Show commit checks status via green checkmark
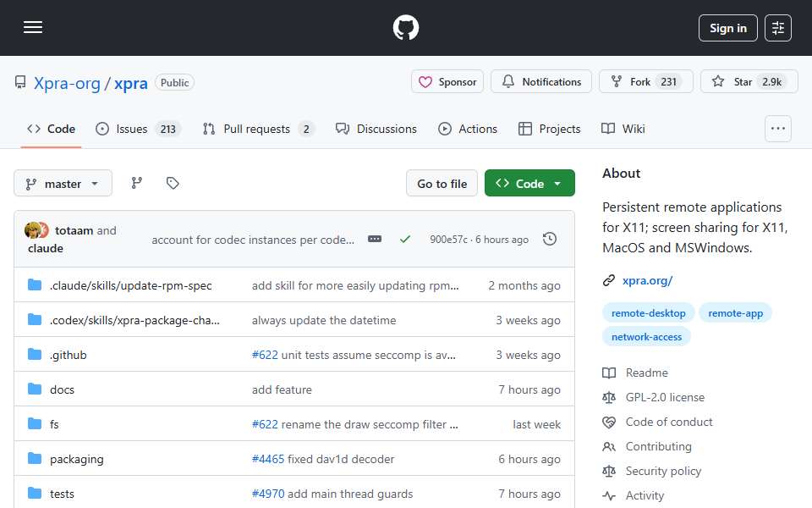This screenshot has height=508, width=812. point(405,239)
